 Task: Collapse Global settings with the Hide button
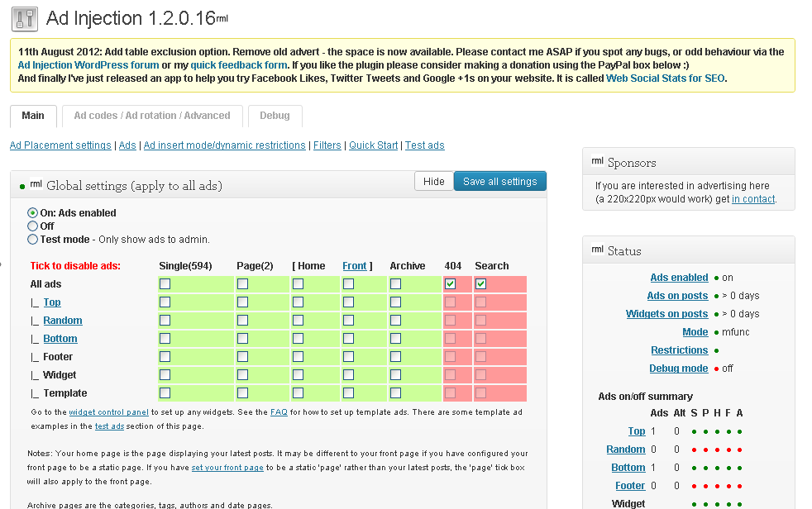pyautogui.click(x=433, y=181)
